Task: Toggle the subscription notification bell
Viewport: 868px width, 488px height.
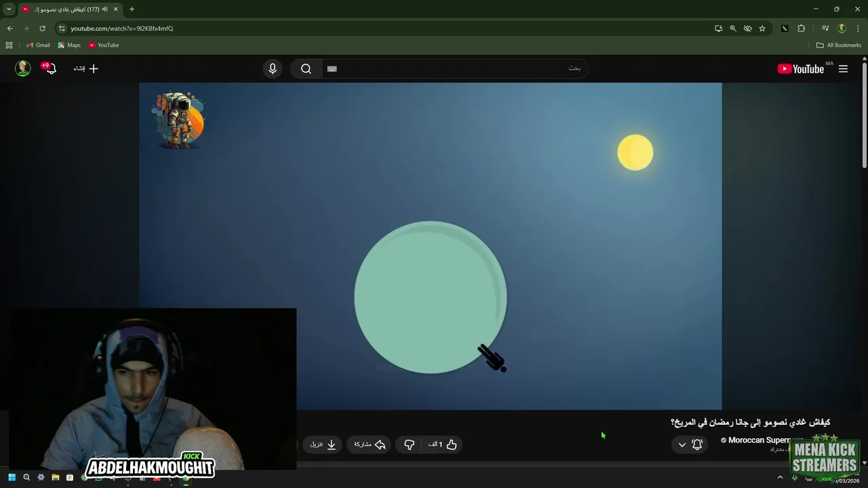Action: coord(697,445)
